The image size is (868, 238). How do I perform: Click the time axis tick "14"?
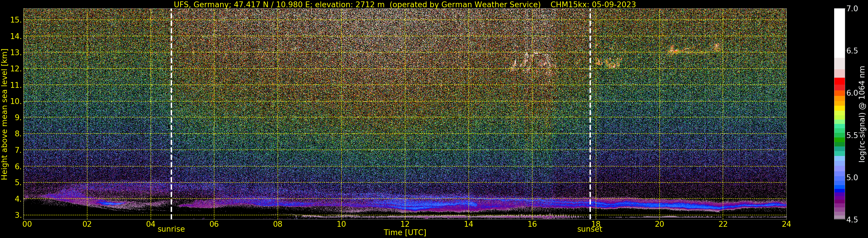(x=468, y=224)
